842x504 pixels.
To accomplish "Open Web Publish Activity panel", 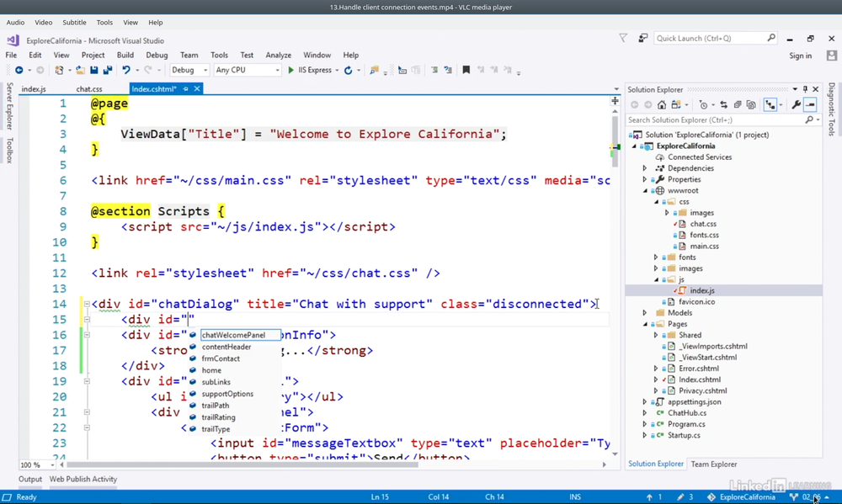I will pyautogui.click(x=83, y=480).
